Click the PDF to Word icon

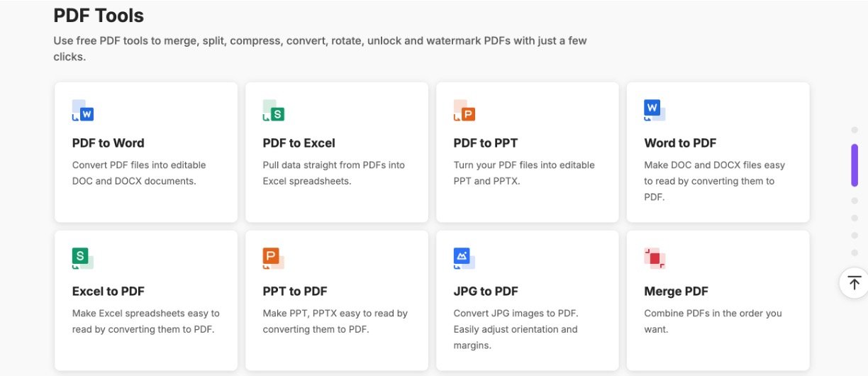(83, 111)
